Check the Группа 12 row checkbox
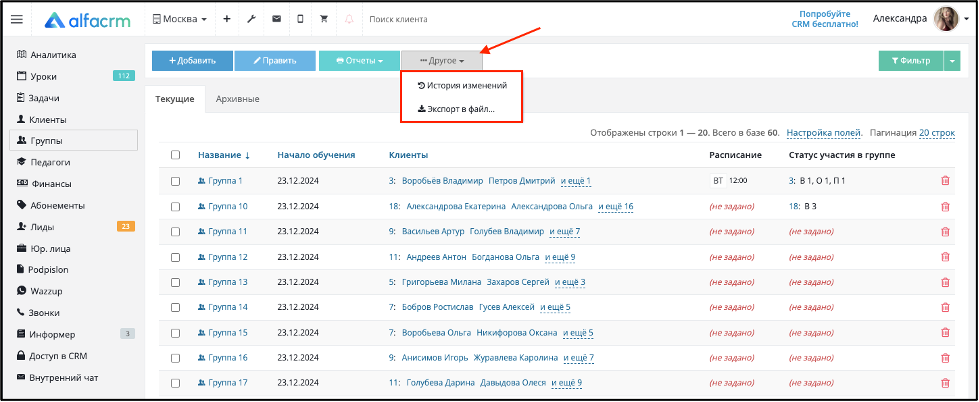 [175, 257]
